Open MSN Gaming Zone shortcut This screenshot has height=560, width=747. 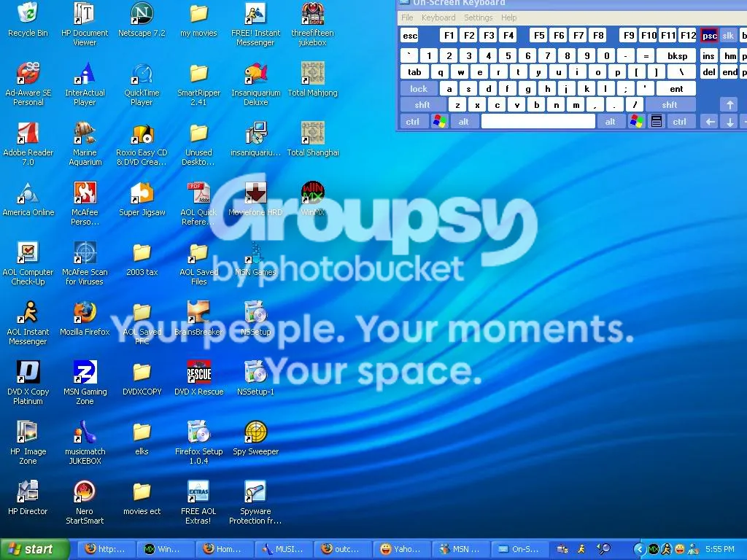point(85,383)
